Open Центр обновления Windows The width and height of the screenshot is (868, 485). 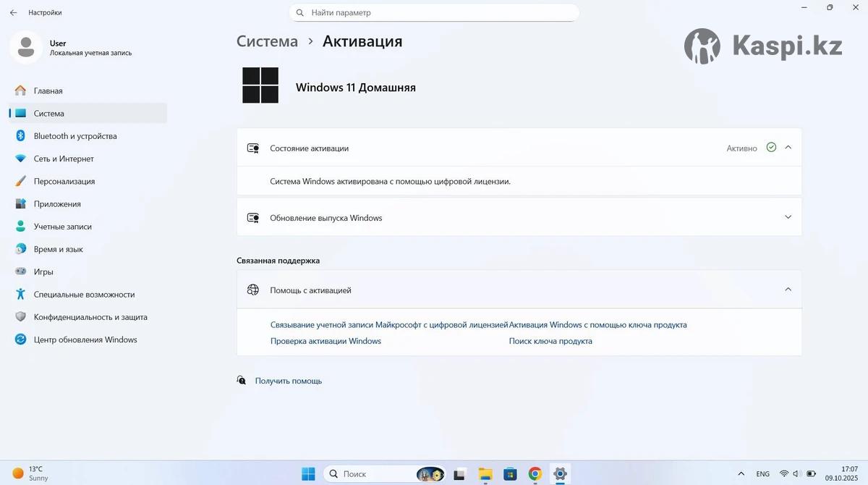point(85,339)
